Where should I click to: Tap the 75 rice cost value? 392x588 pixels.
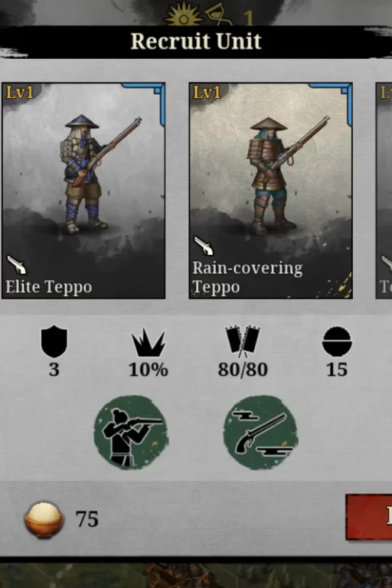pos(87,519)
